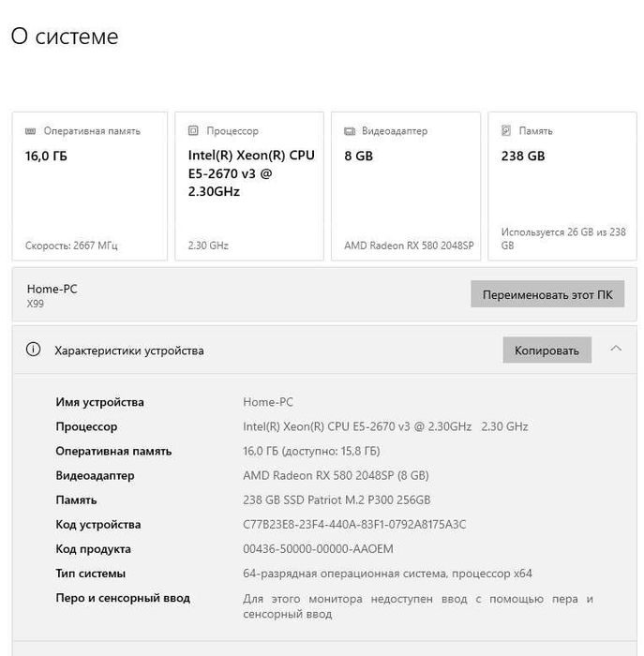The width and height of the screenshot is (644, 656).
Task: Click the RAM chip icon in memory card
Action: pos(32,131)
